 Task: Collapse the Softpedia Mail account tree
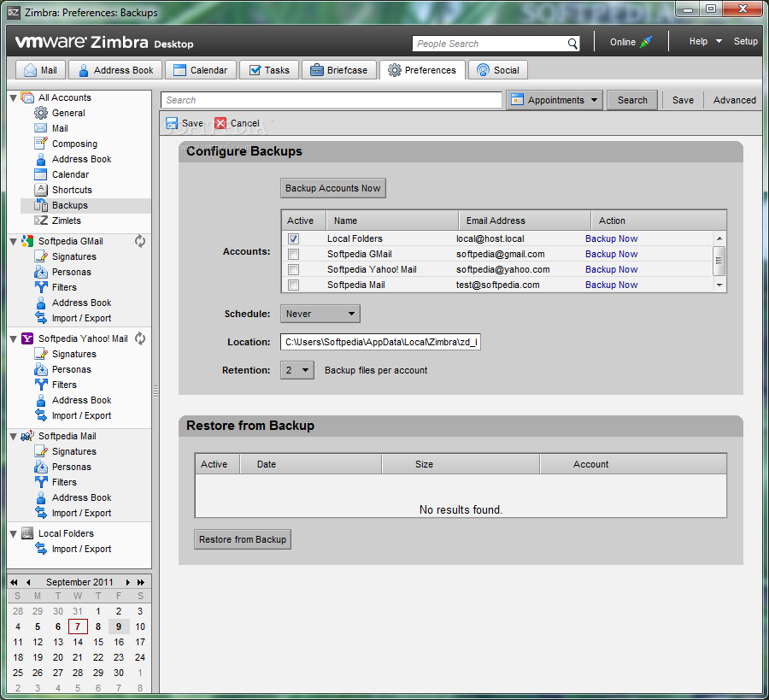(x=13, y=436)
